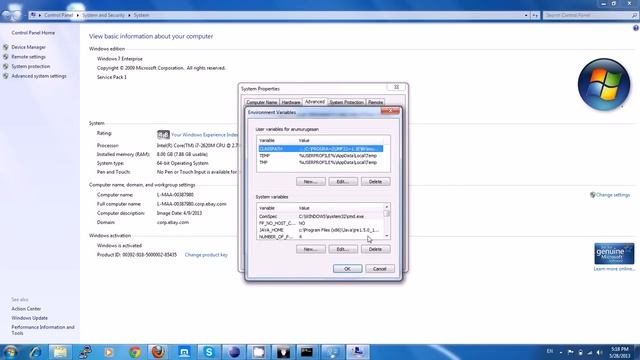Screen dimensions: 640x360
Task: Launch Google Chrome from the taskbar
Action: pos(135,352)
